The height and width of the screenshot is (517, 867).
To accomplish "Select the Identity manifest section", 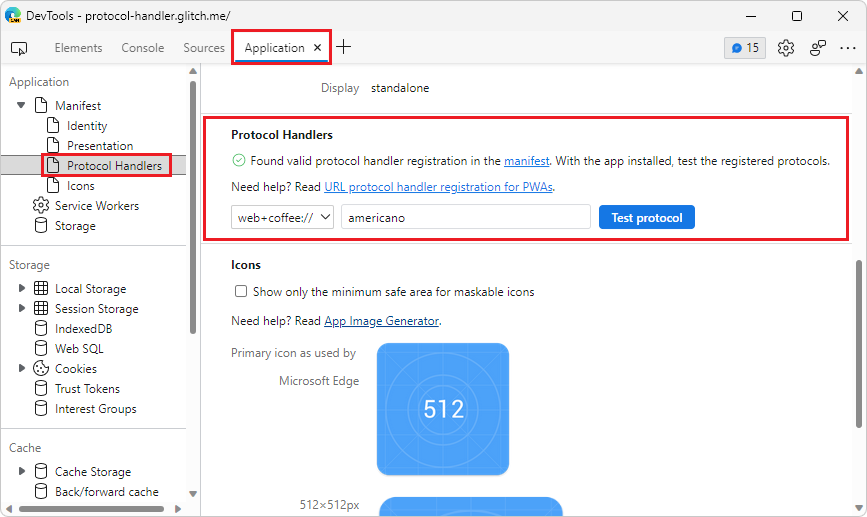I will point(87,126).
